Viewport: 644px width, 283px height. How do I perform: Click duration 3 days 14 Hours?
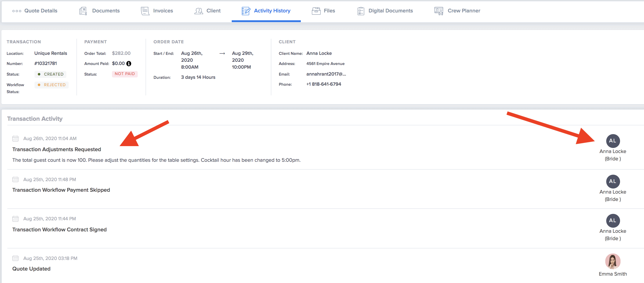click(198, 77)
